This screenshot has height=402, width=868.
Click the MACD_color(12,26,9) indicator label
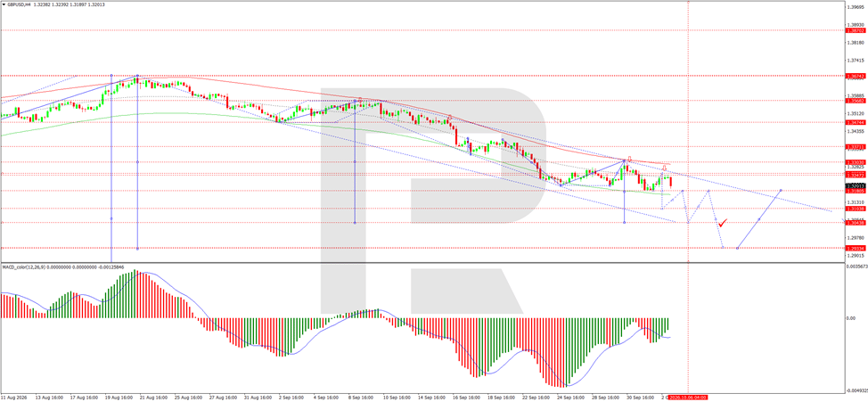pyautogui.click(x=24, y=267)
